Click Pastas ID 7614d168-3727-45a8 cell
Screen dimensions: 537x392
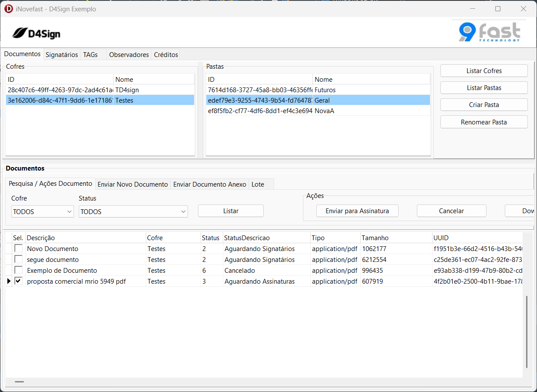pos(259,90)
